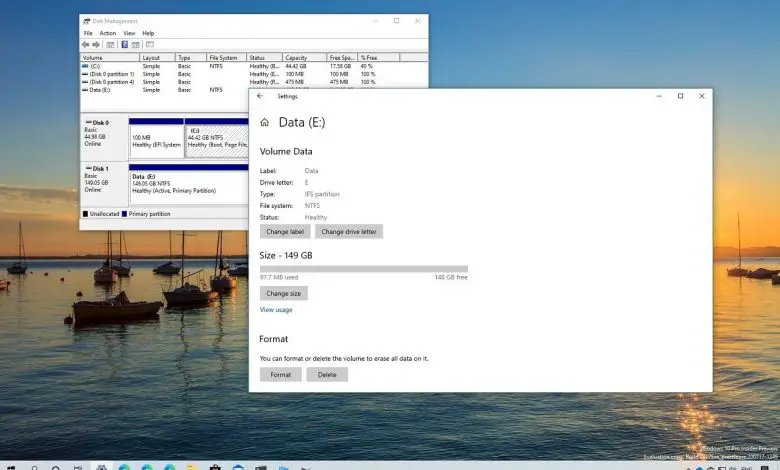780x470 pixels.
Task: Open the Windows Start menu
Action: (x=9, y=465)
